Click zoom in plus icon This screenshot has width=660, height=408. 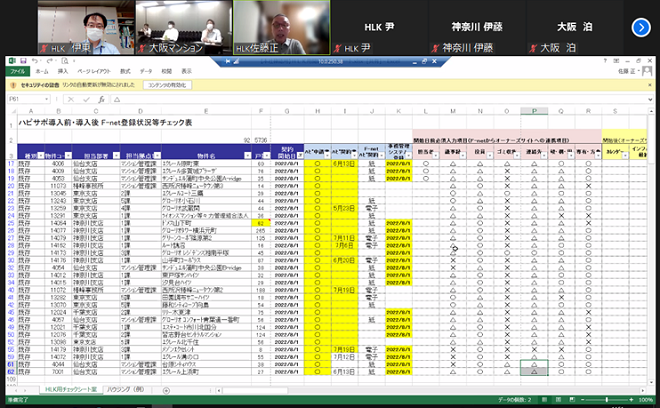click(631, 399)
